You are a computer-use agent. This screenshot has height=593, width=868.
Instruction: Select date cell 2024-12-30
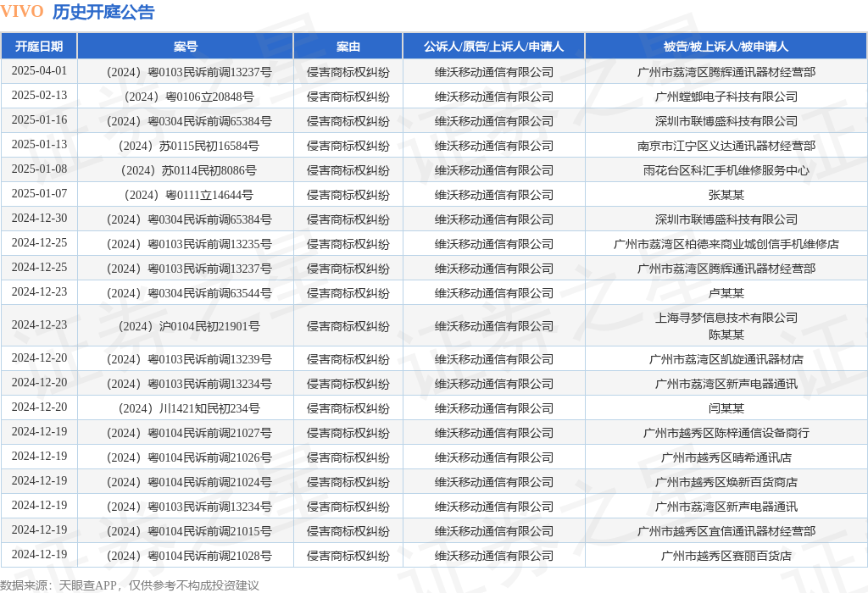click(x=39, y=218)
